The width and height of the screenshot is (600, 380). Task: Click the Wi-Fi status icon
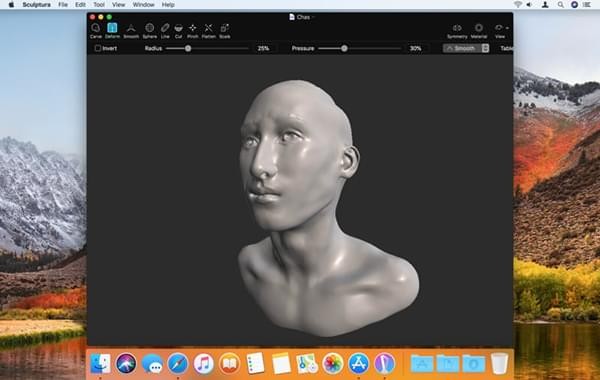518,5
